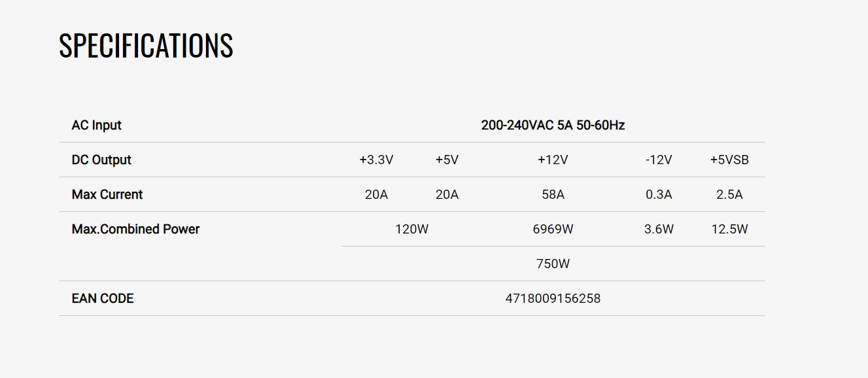The height and width of the screenshot is (378, 868).
Task: Select the Max Current row label
Action: coord(107,194)
